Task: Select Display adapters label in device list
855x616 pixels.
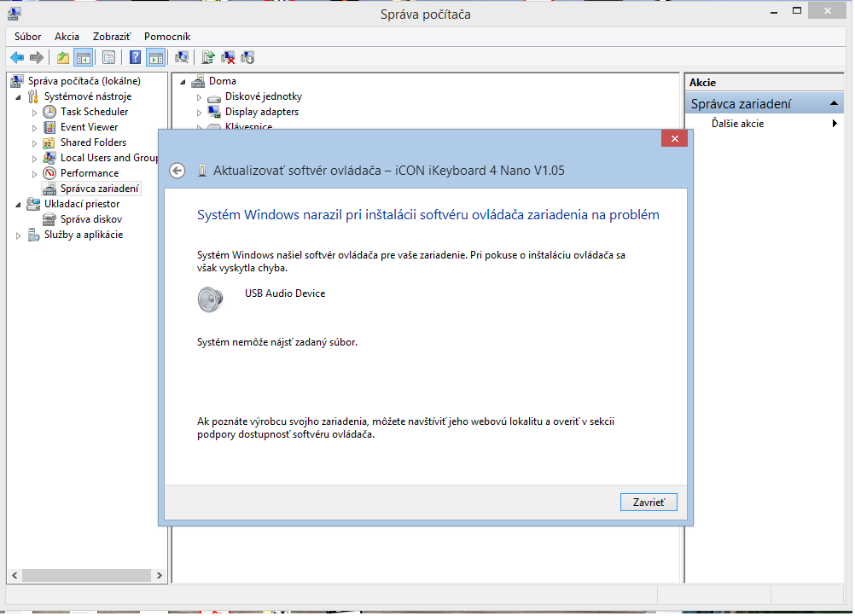Action: tap(262, 112)
